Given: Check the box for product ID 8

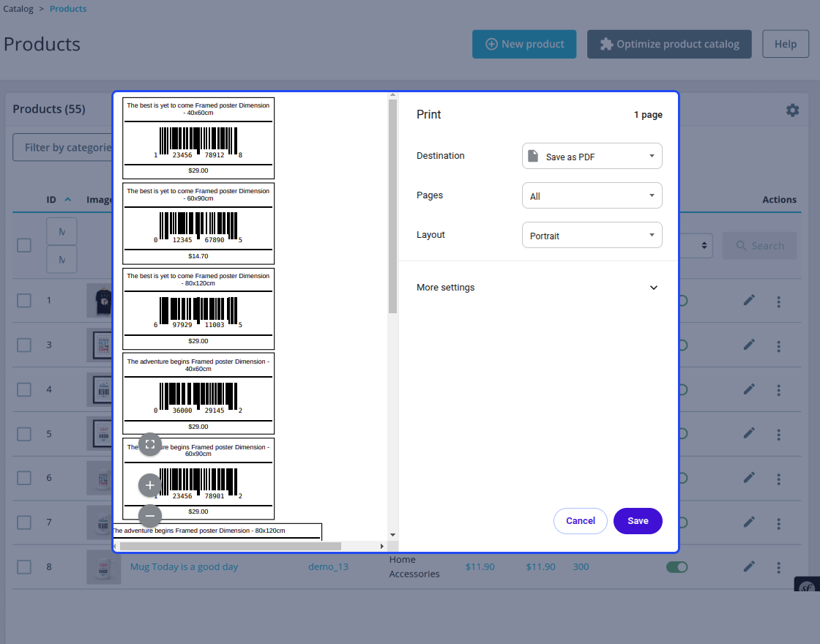Looking at the screenshot, I should 24,567.
